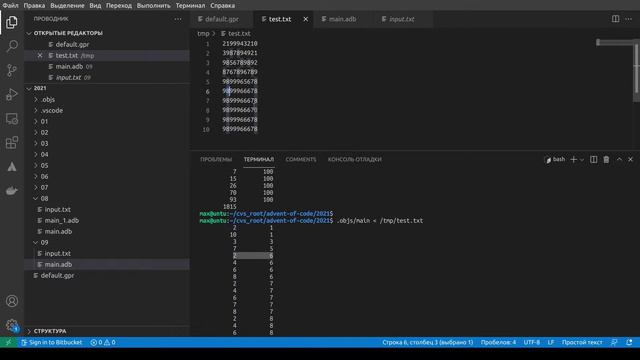Open the Справка menu
Screen dimensions: 640x360
222,5
